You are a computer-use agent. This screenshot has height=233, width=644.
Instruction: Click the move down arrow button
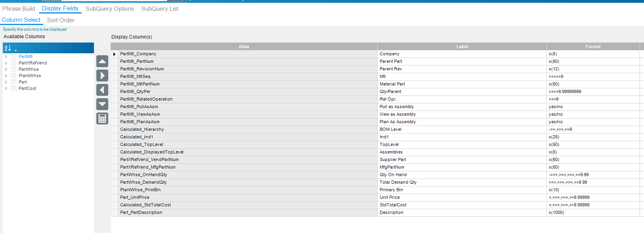102,104
